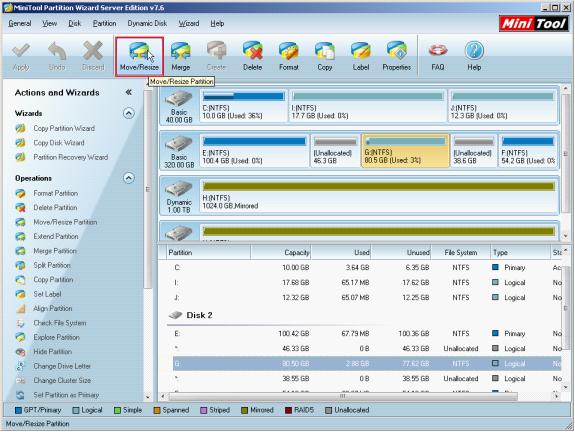Select H:(NTFS) 1024.0 GB Mirrored volume
Image resolution: width=575 pixels, height=432 pixels.
tap(379, 195)
